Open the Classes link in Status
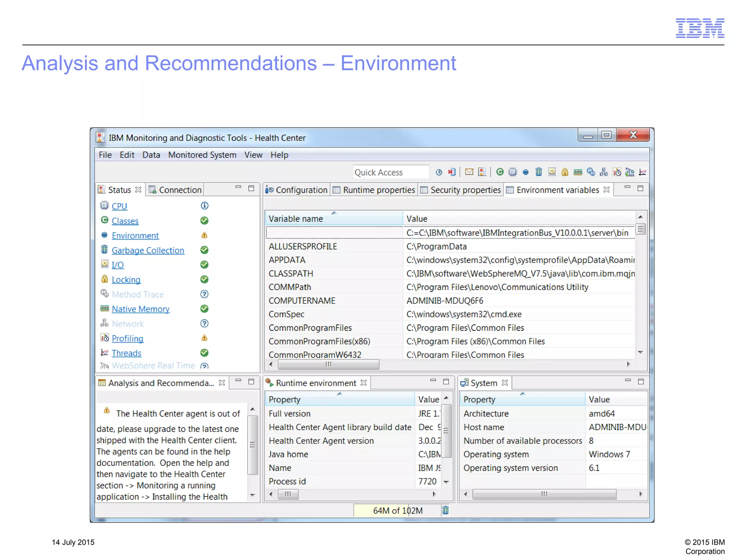This screenshot has height=560, width=747. (125, 221)
